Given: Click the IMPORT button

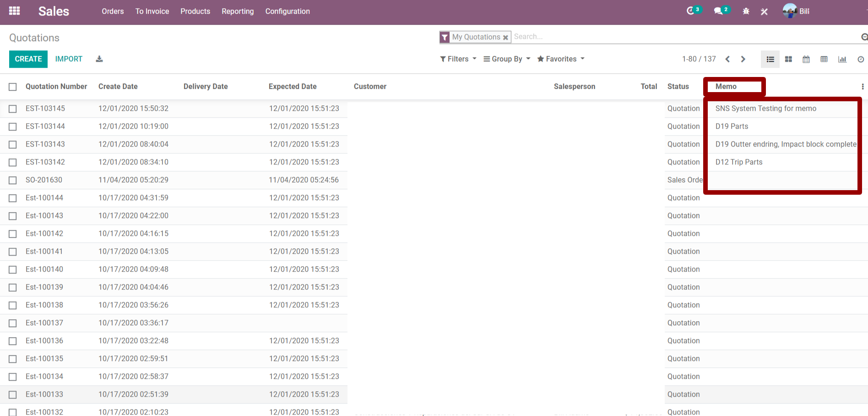Looking at the screenshot, I should tap(69, 59).
